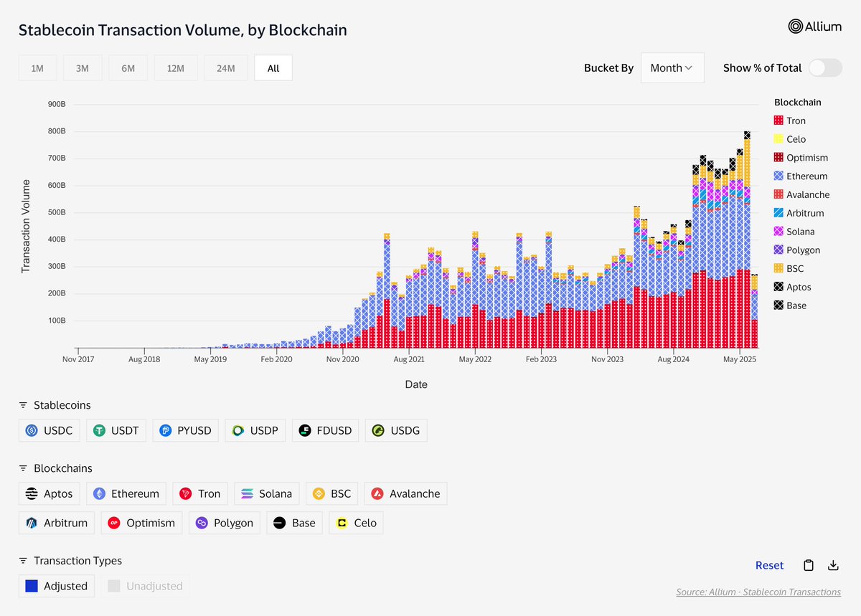This screenshot has width=861, height=616.
Task: Click the Allium logo icon
Action: (x=796, y=27)
